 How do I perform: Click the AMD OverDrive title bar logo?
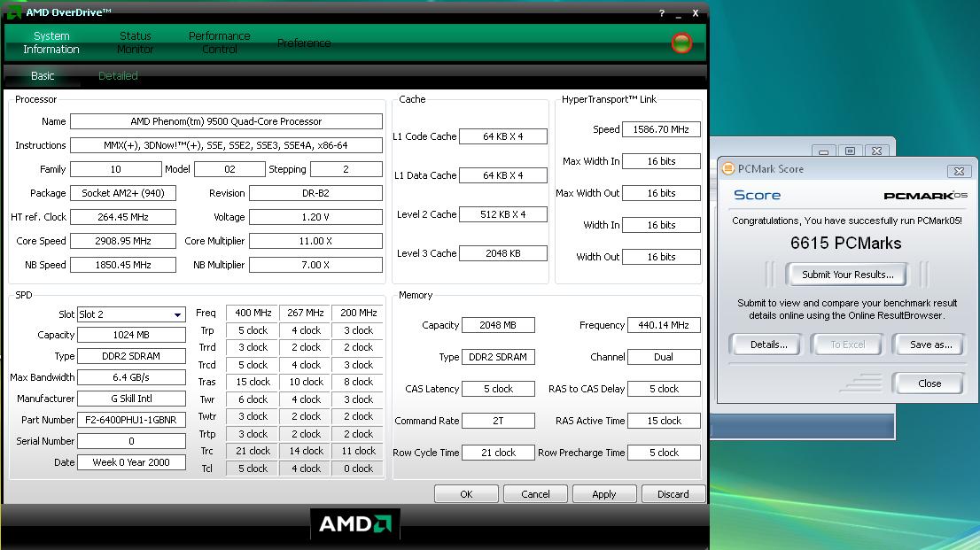point(13,12)
